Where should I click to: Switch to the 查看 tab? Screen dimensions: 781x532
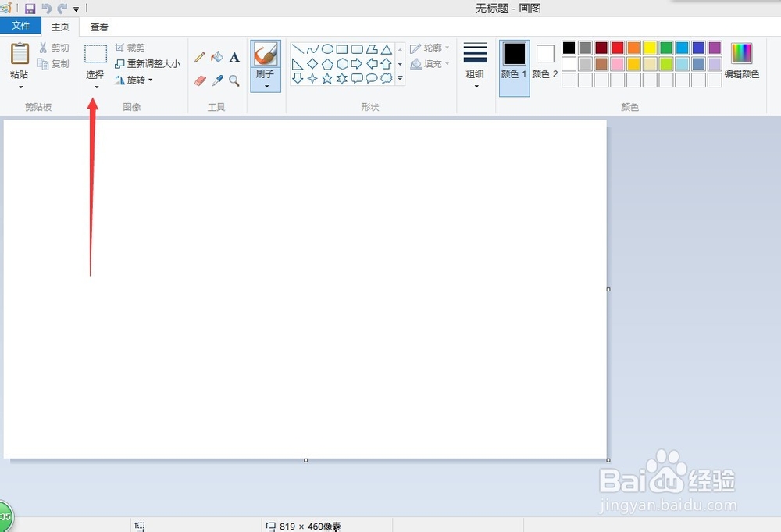[x=99, y=27]
